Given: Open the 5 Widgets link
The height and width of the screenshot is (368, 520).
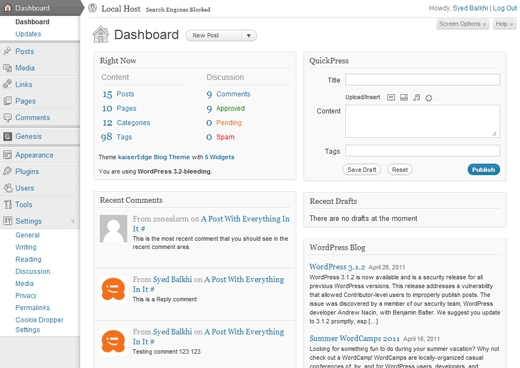Looking at the screenshot, I should (x=219, y=157).
